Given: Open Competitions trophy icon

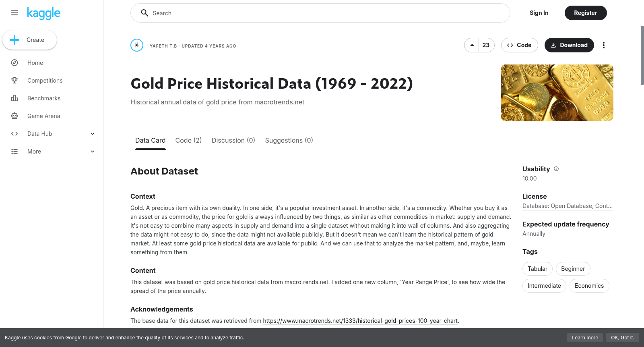Looking at the screenshot, I should (14, 81).
